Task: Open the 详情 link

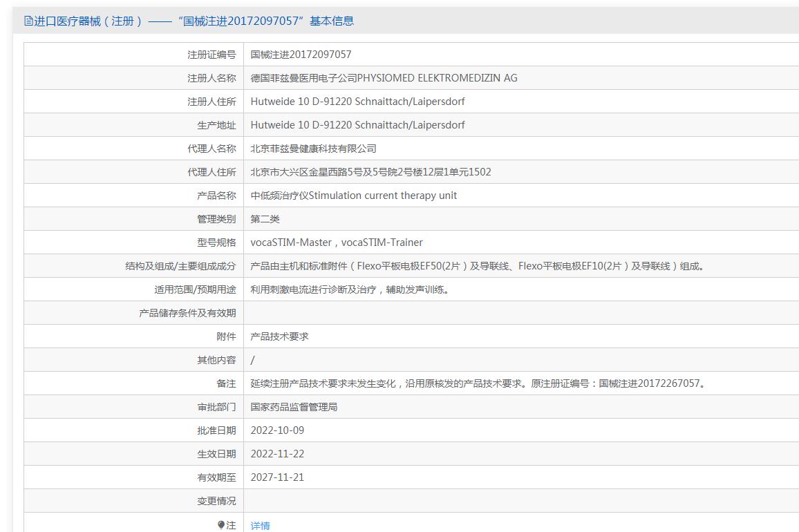Action: [260, 526]
